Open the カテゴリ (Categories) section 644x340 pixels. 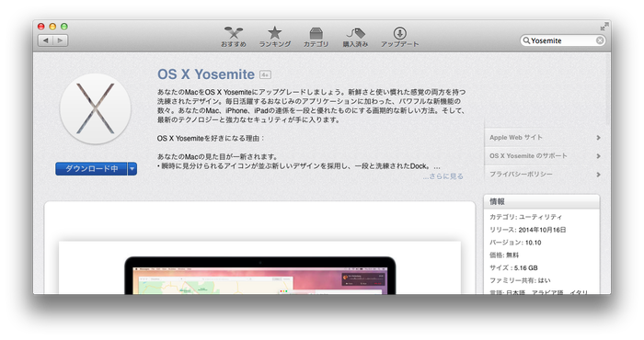point(316,37)
